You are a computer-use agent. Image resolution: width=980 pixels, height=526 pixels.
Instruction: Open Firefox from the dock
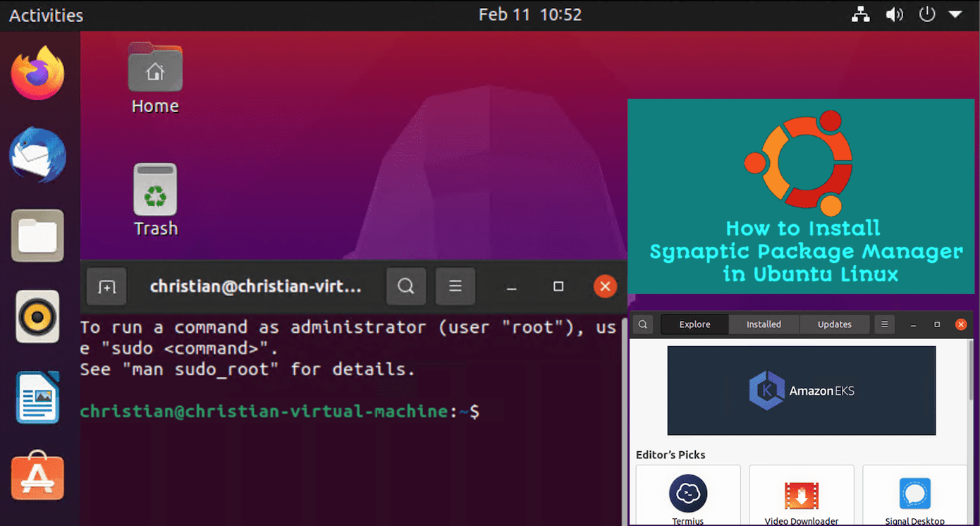[37, 73]
